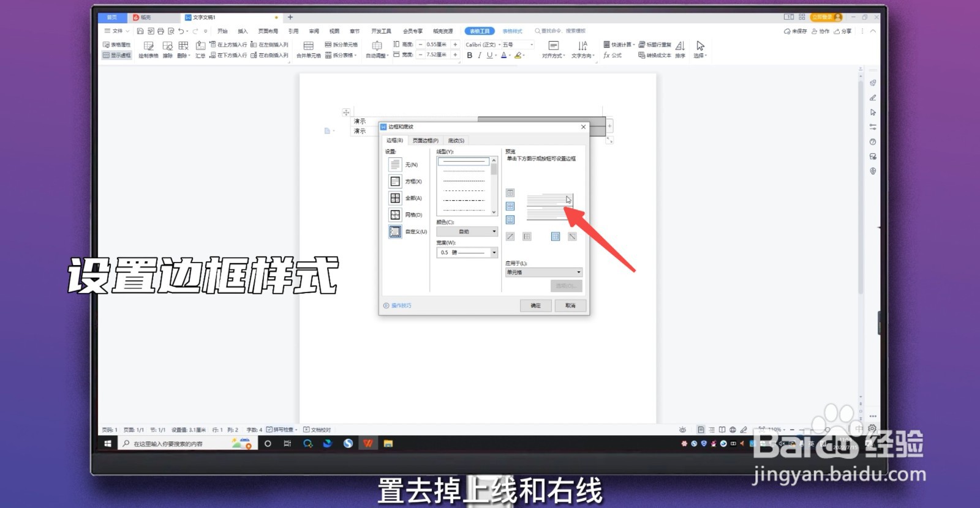
Task: Open the 颜色(C) color dropdown
Action: point(467,231)
